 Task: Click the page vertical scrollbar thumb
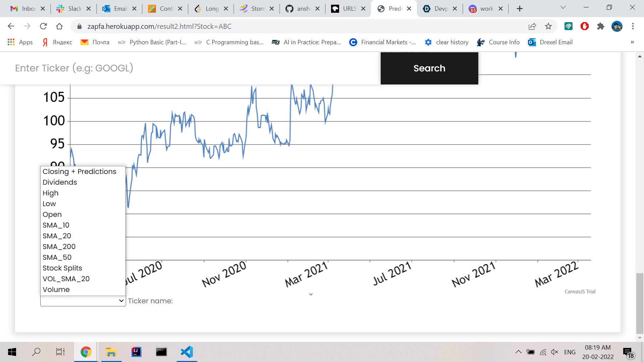pyautogui.click(x=640, y=303)
